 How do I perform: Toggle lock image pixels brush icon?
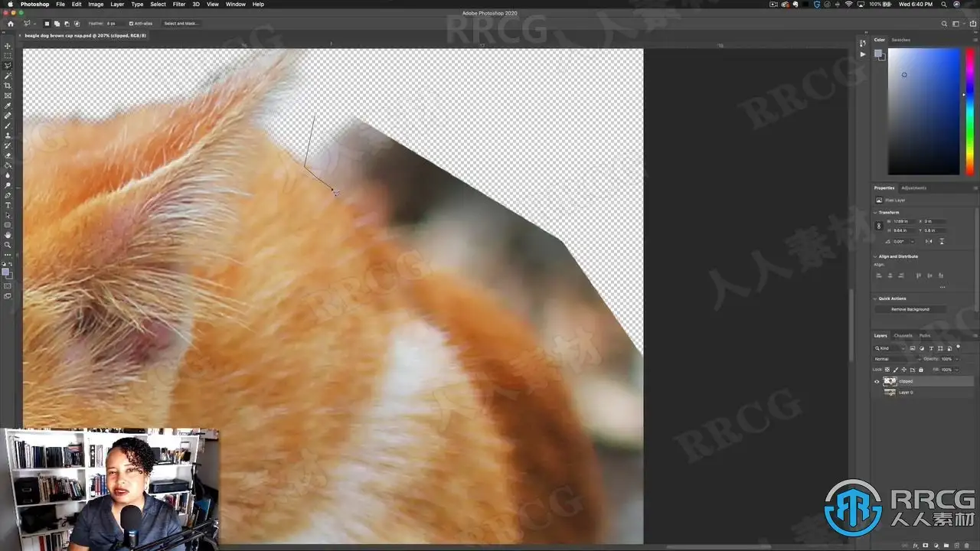click(896, 370)
